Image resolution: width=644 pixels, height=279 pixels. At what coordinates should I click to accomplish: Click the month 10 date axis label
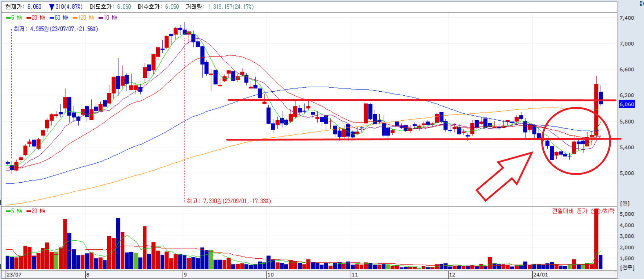271,275
